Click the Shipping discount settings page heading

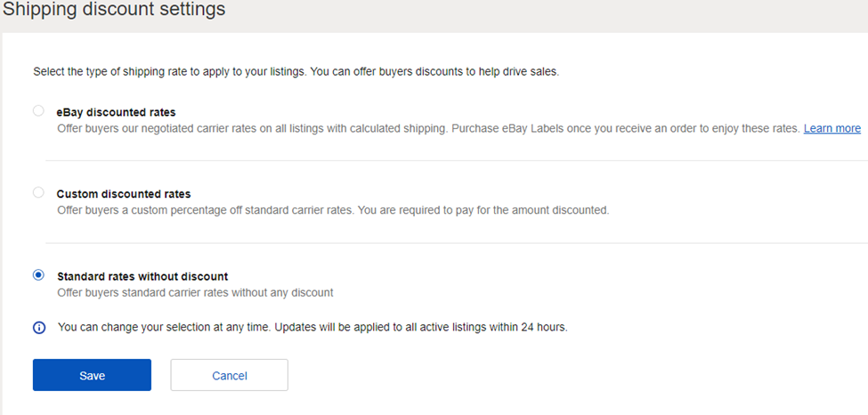tap(114, 10)
